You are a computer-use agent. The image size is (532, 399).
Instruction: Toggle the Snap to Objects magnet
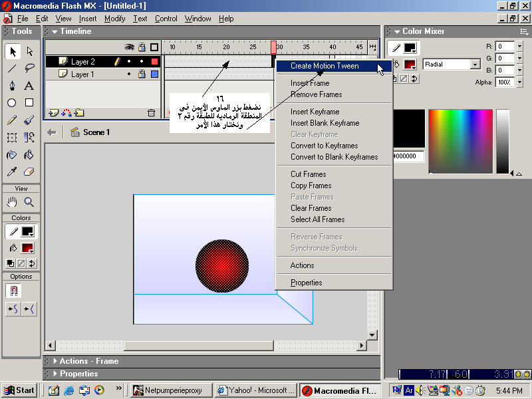13,291
